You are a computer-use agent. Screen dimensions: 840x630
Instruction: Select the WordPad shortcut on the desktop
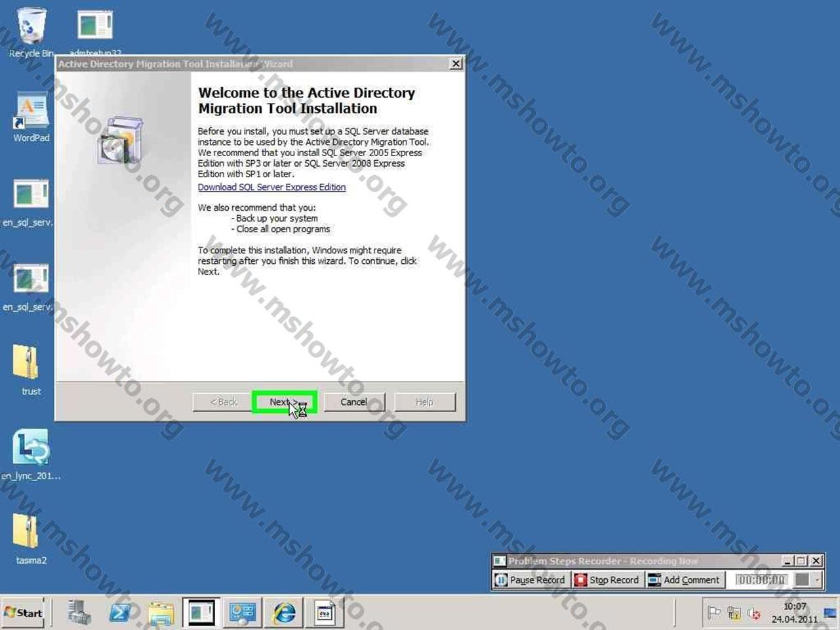click(31, 117)
